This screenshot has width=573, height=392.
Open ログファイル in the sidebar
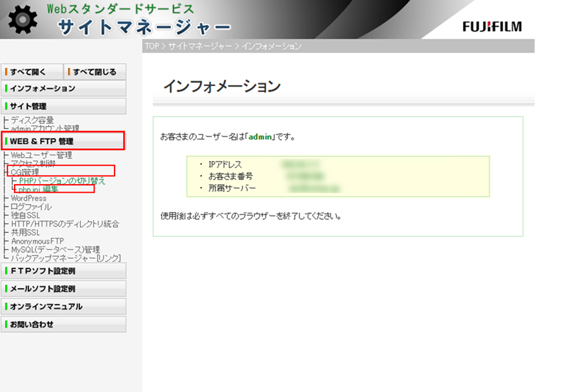(31, 207)
